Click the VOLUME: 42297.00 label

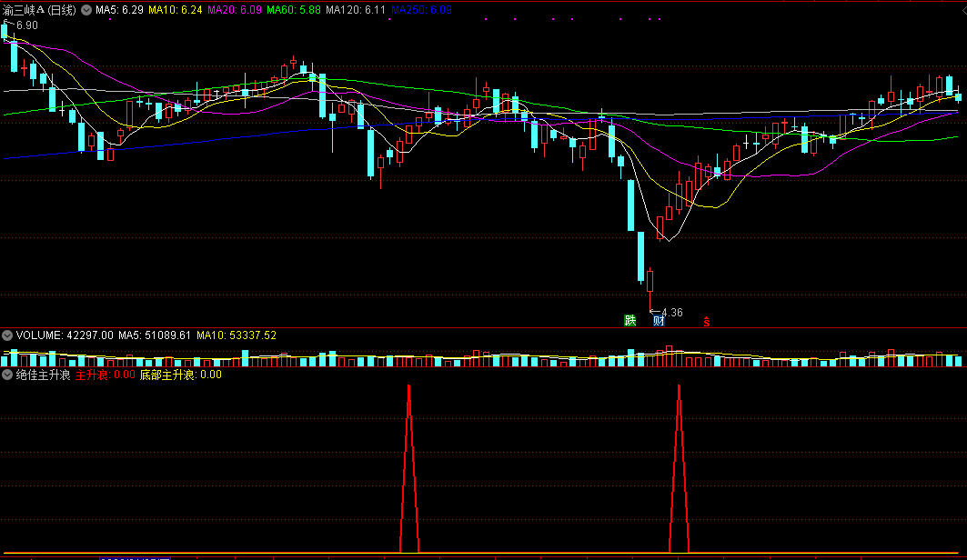pos(65,335)
